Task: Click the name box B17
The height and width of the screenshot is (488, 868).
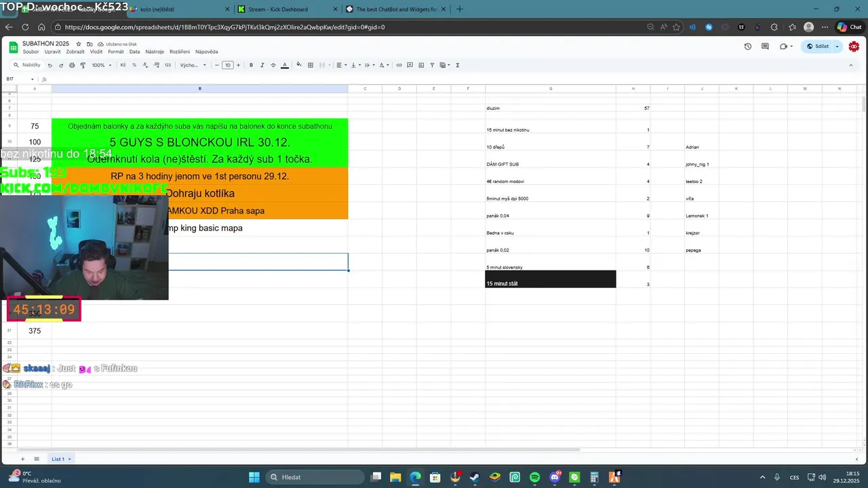Action: pyautogui.click(x=19, y=79)
